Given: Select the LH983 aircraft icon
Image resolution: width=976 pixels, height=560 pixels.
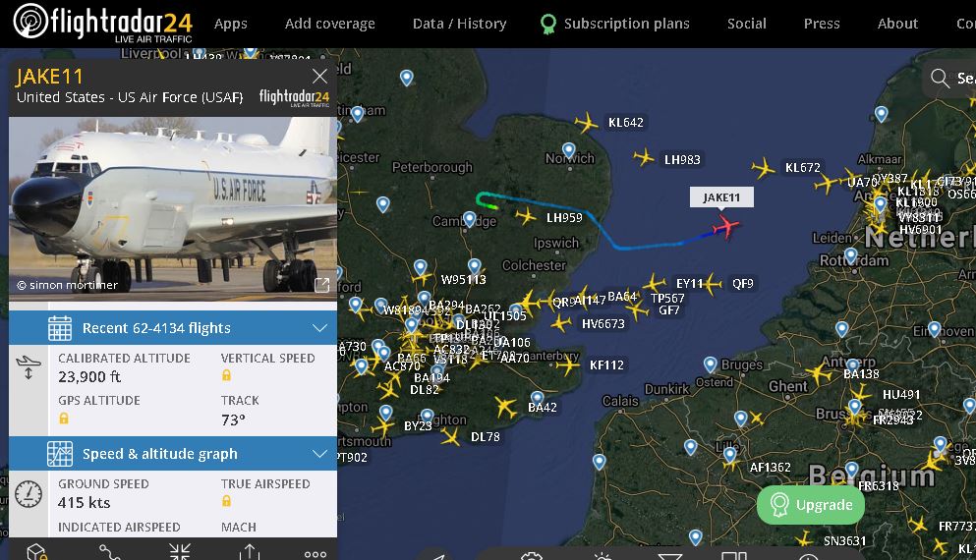Looking at the screenshot, I should click(644, 157).
